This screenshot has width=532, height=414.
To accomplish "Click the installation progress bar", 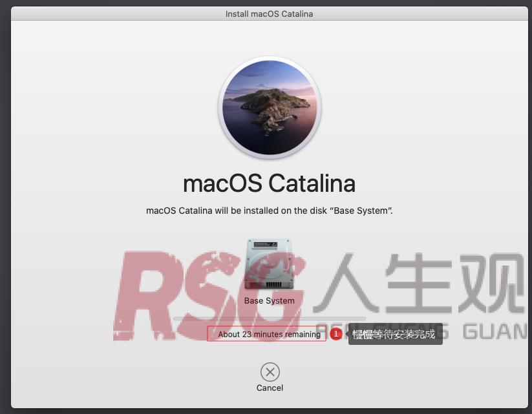I will (270, 318).
